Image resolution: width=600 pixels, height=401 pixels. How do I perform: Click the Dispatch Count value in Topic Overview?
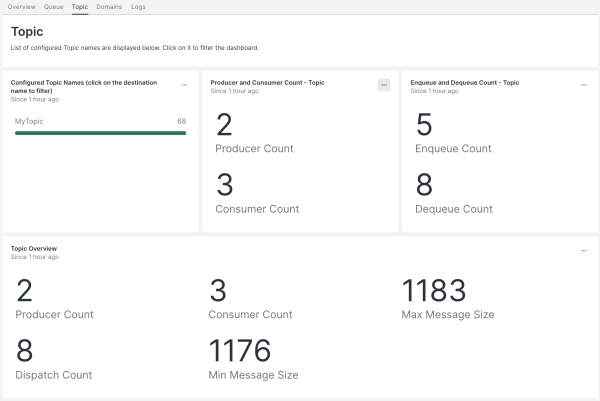tap(25, 351)
